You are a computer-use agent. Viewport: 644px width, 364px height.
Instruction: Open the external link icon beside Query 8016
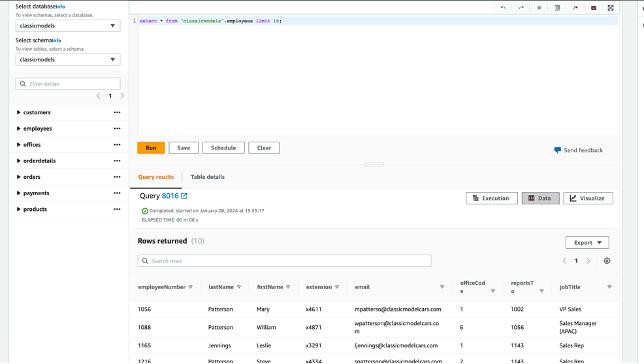pyautogui.click(x=184, y=196)
